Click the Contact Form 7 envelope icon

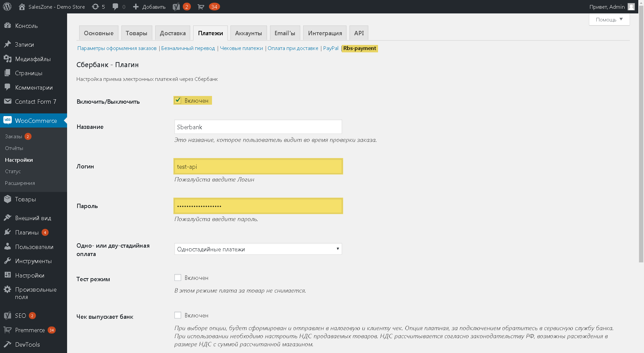[x=7, y=101]
